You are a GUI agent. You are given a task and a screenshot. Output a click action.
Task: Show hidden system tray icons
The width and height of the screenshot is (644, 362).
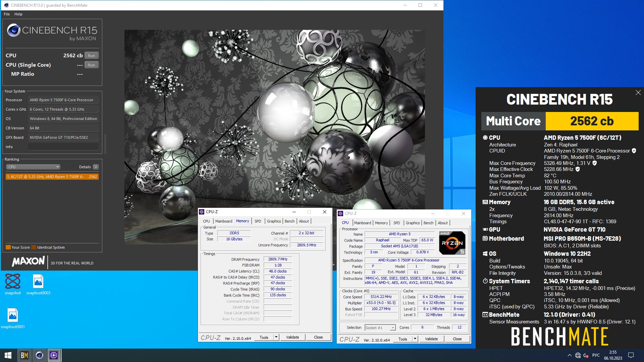(570, 355)
